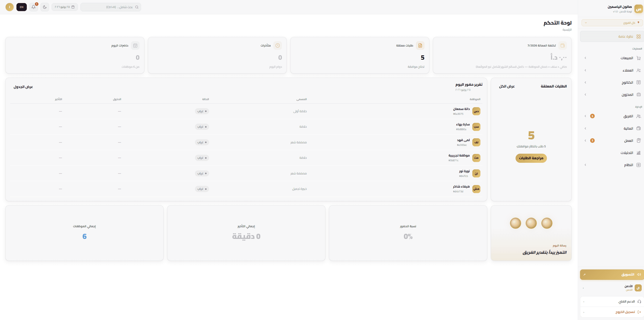This screenshot has height=320, width=644.
Task: Expand the الكتالوج chevron
Action: click(x=585, y=82)
